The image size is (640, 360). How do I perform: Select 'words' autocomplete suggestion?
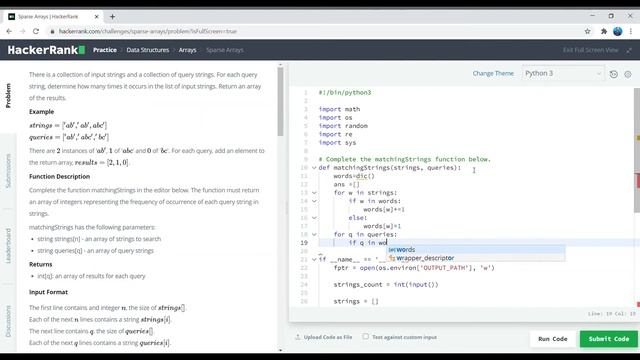(x=476, y=249)
